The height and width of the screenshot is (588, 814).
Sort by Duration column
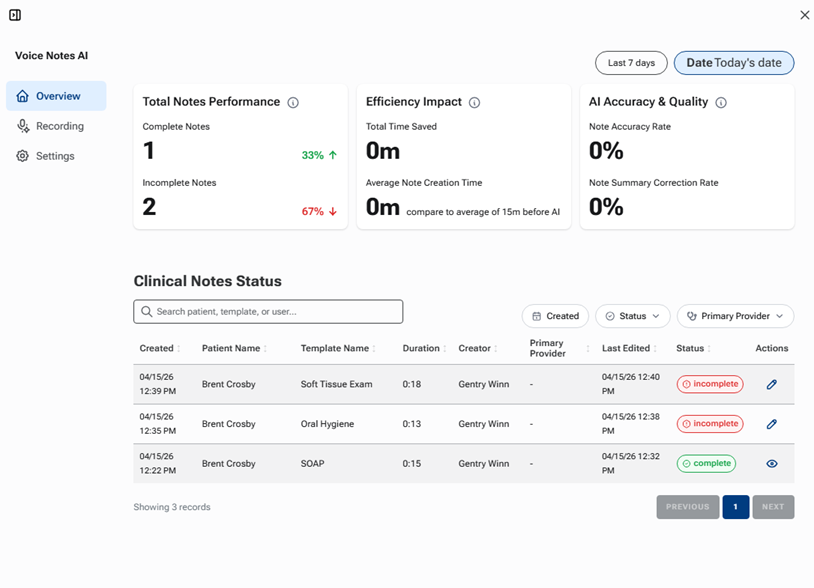(444, 349)
